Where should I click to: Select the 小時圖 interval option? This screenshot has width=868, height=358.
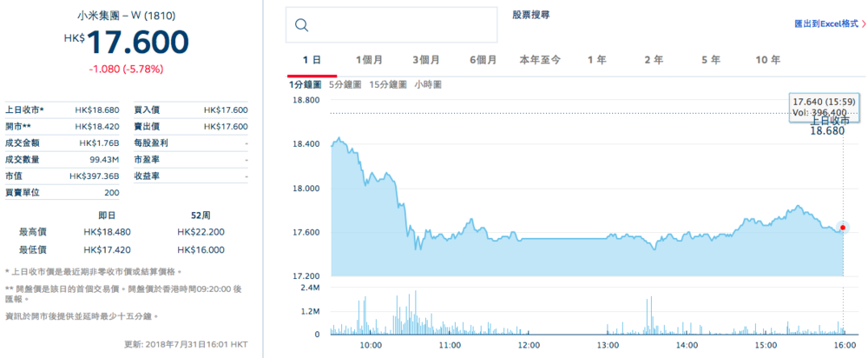(x=428, y=84)
